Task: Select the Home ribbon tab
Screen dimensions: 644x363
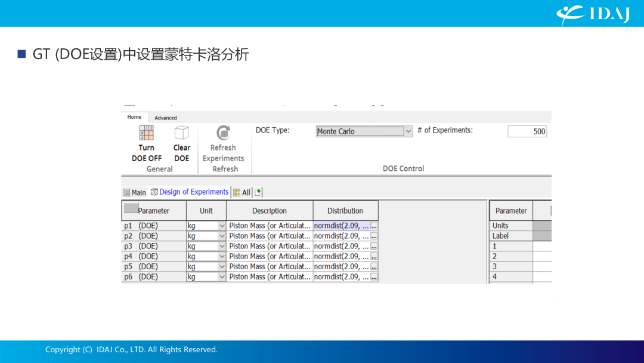Action: [x=134, y=117]
